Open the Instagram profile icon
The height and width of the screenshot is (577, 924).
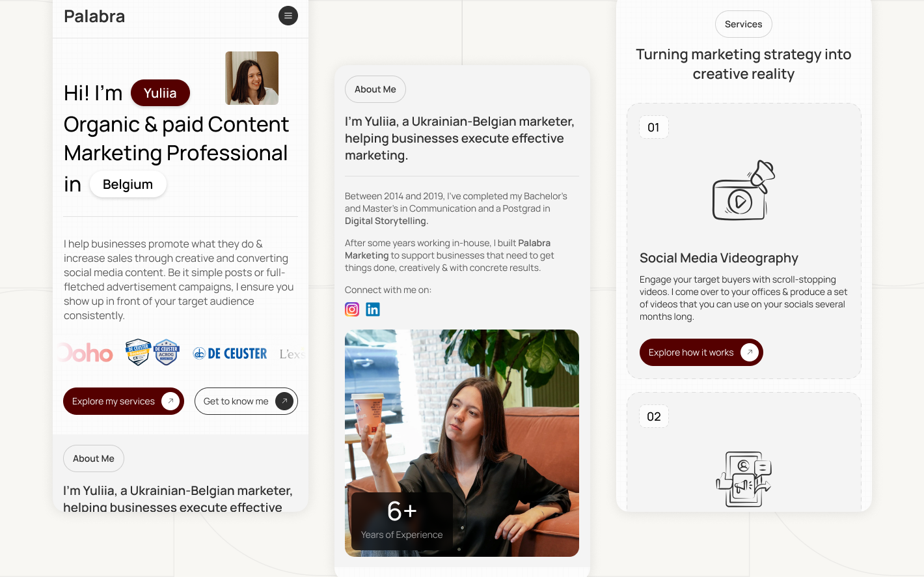[352, 309]
